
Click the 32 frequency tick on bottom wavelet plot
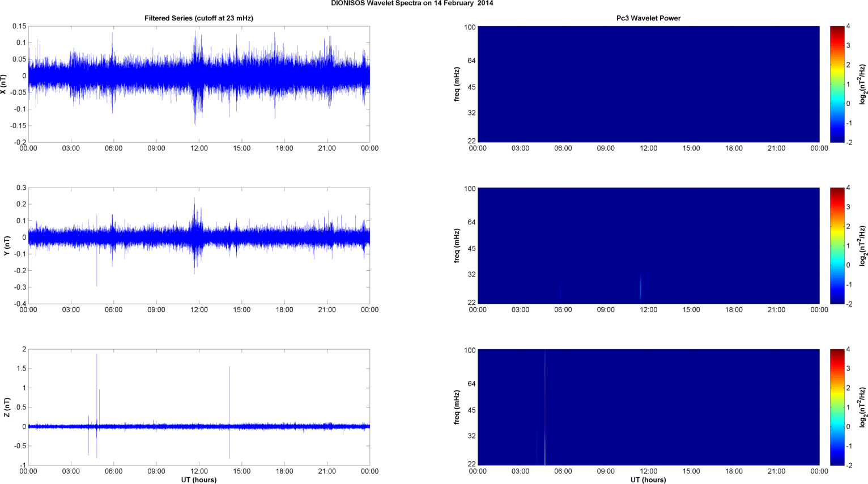point(471,436)
